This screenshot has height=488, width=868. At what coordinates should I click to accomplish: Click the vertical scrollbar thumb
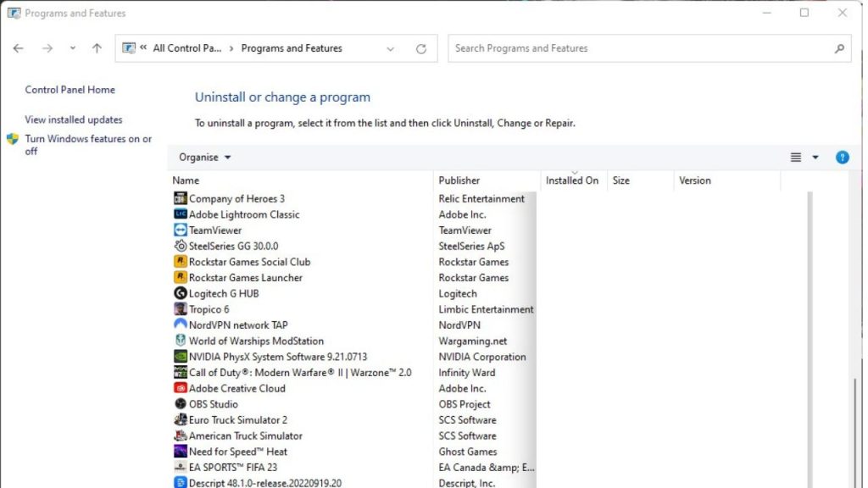pyautogui.click(x=855, y=431)
